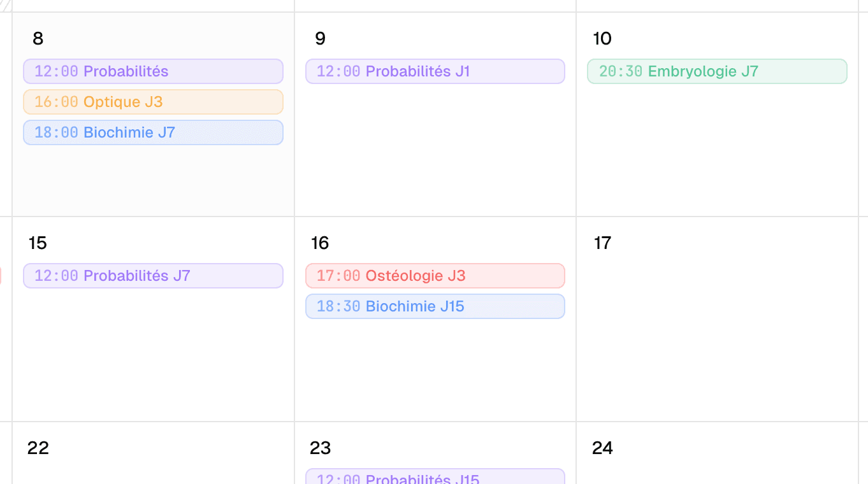
Task: Open the 16:00 Optique J3 event
Action: (x=153, y=102)
